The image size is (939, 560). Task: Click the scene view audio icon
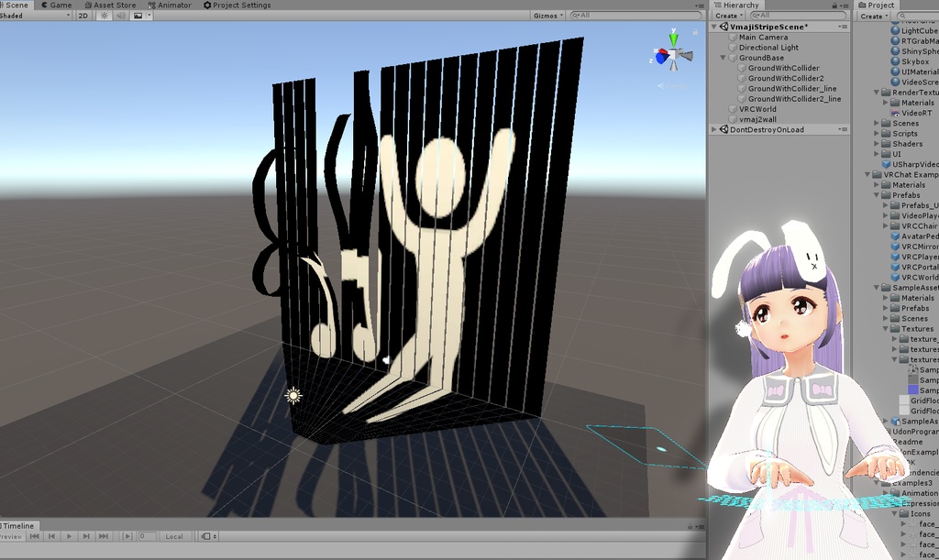point(120,15)
